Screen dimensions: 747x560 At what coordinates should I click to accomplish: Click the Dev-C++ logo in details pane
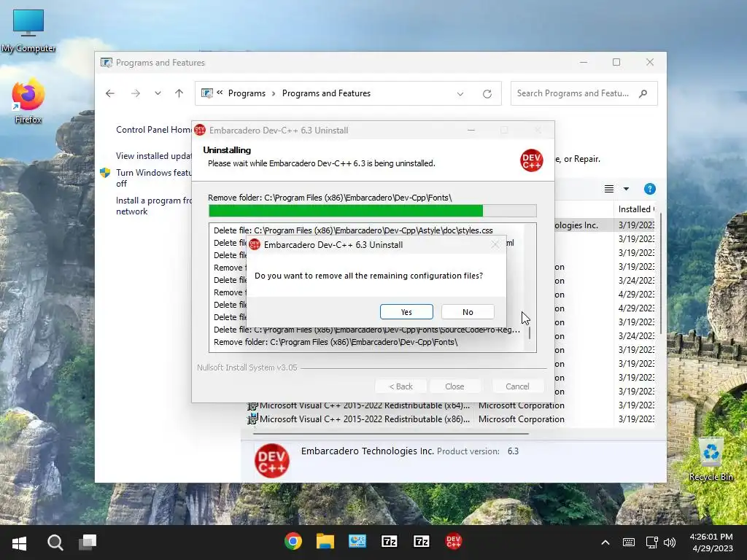(x=271, y=461)
